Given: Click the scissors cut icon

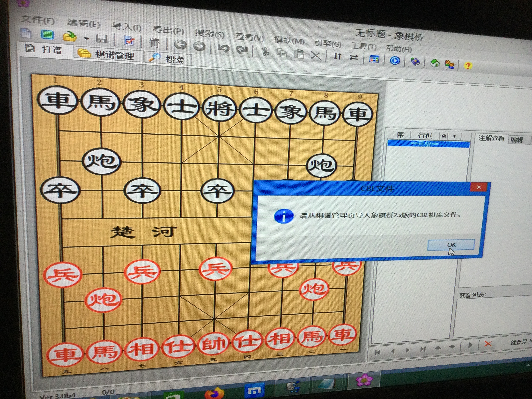Looking at the screenshot, I should tap(265, 52).
